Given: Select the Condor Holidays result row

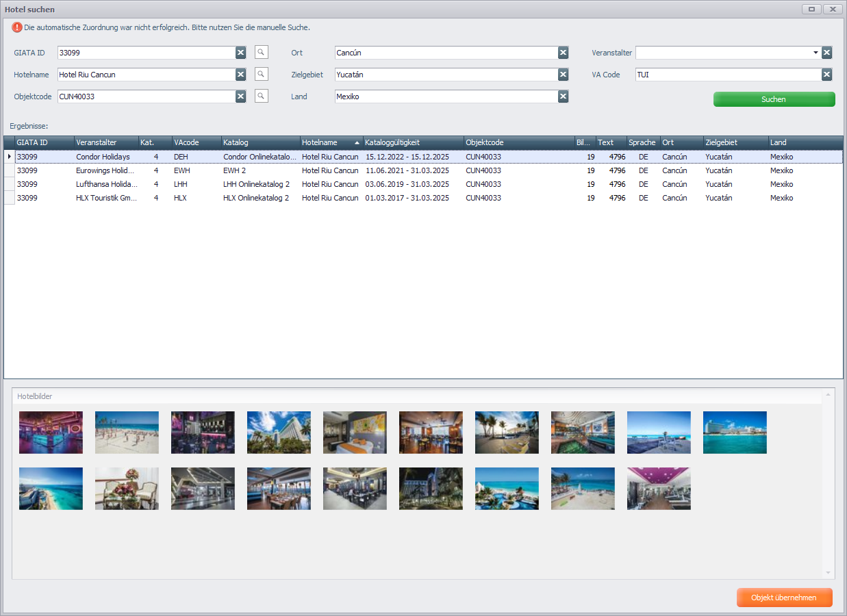Looking at the screenshot, I should 424,157.
